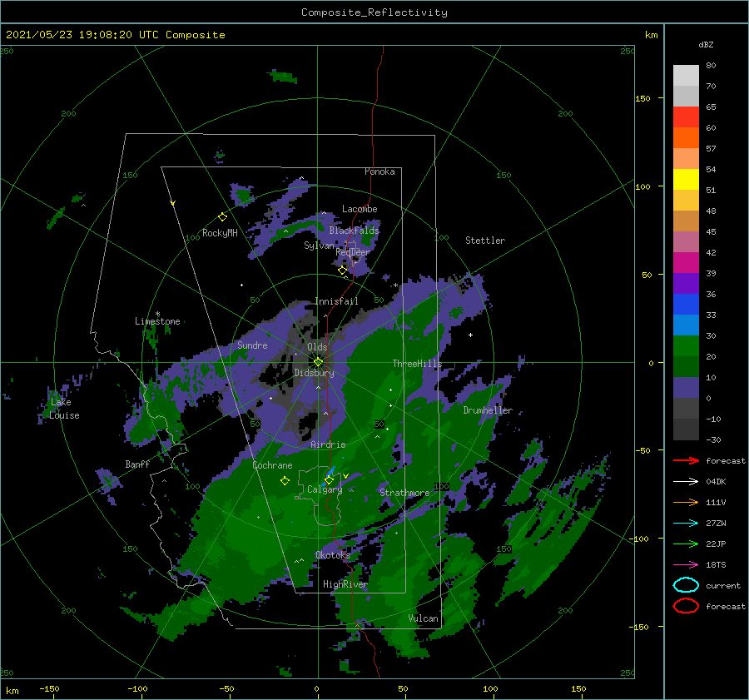Click the Didsbury label
This screenshot has height=700, width=749.
click(314, 373)
